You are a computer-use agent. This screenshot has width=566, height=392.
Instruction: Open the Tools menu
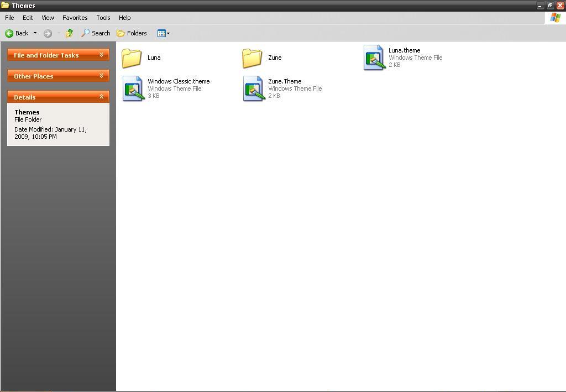click(x=103, y=18)
